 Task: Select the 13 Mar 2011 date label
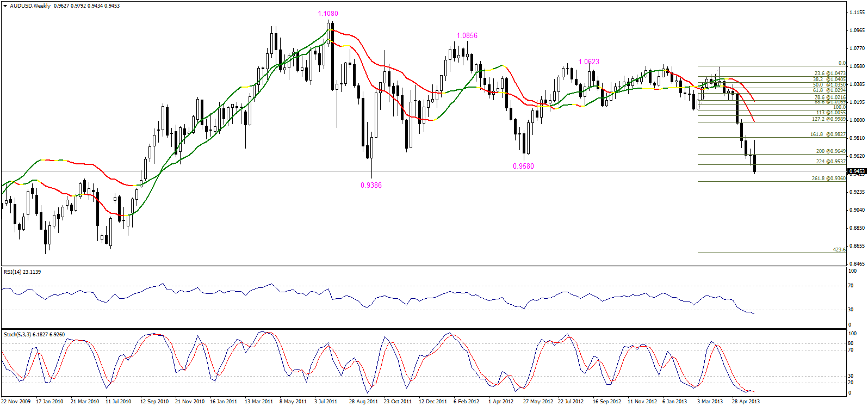click(259, 402)
